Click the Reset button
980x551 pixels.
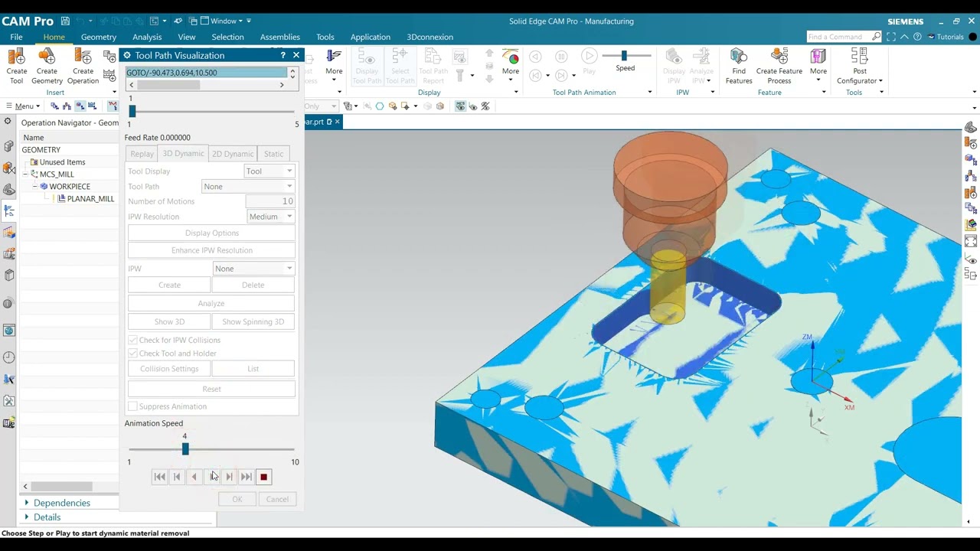click(211, 390)
